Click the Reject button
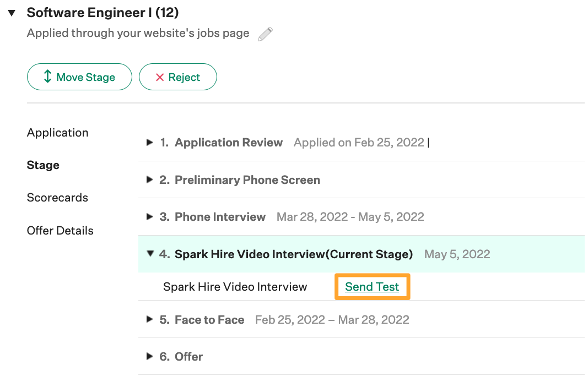Screen dimensions: 588x392 click(177, 77)
